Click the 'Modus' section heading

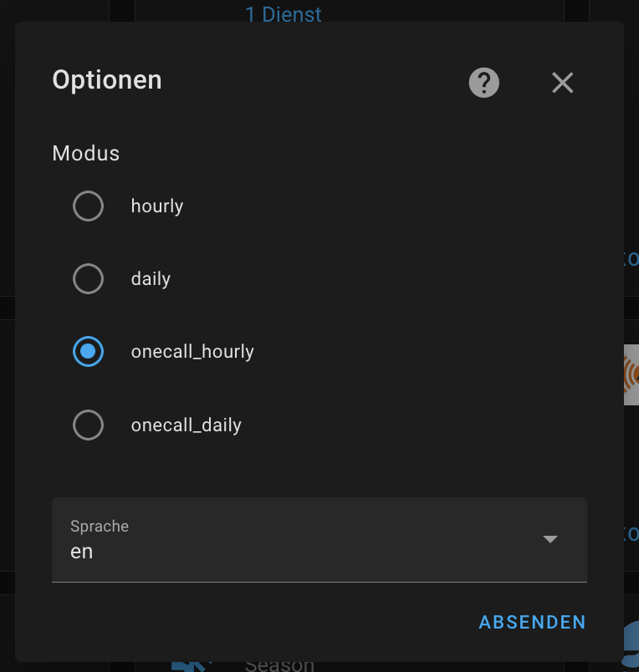coord(85,153)
